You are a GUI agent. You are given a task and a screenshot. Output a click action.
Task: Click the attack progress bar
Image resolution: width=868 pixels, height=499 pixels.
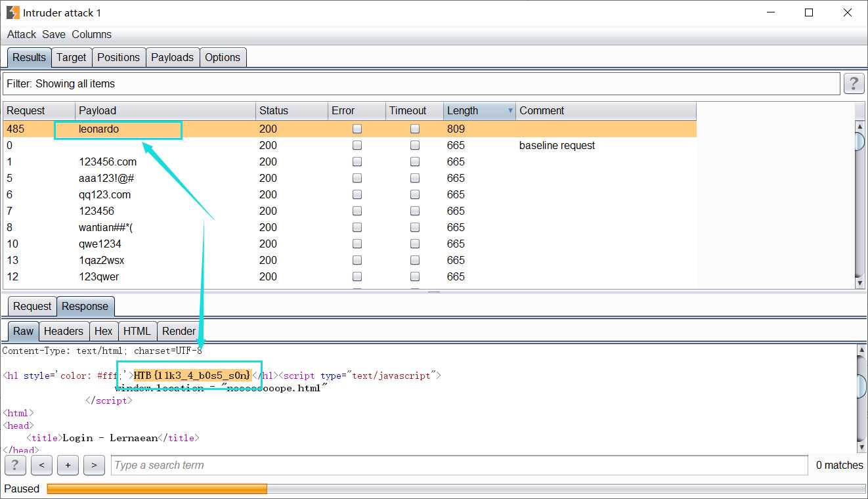pyautogui.click(x=456, y=488)
